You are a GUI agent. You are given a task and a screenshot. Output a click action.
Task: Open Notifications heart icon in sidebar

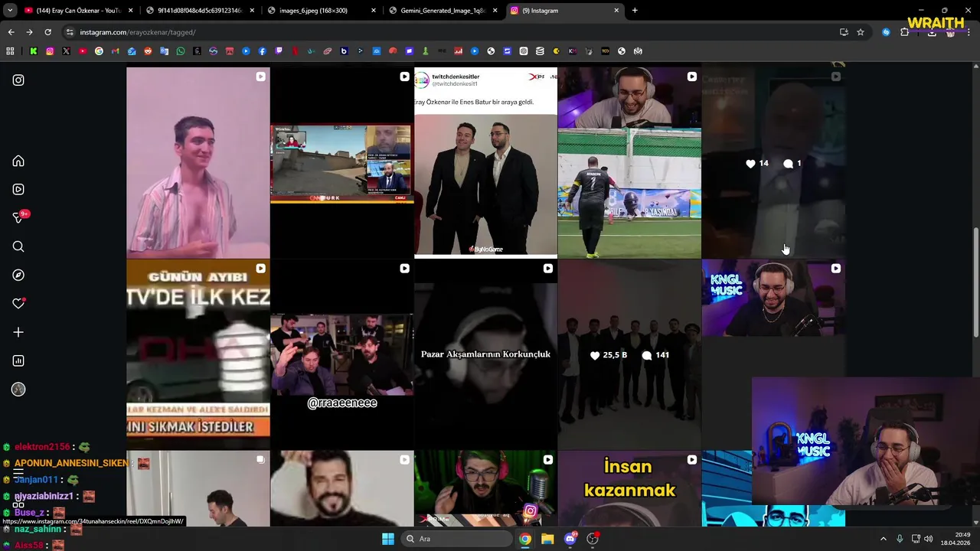click(18, 304)
